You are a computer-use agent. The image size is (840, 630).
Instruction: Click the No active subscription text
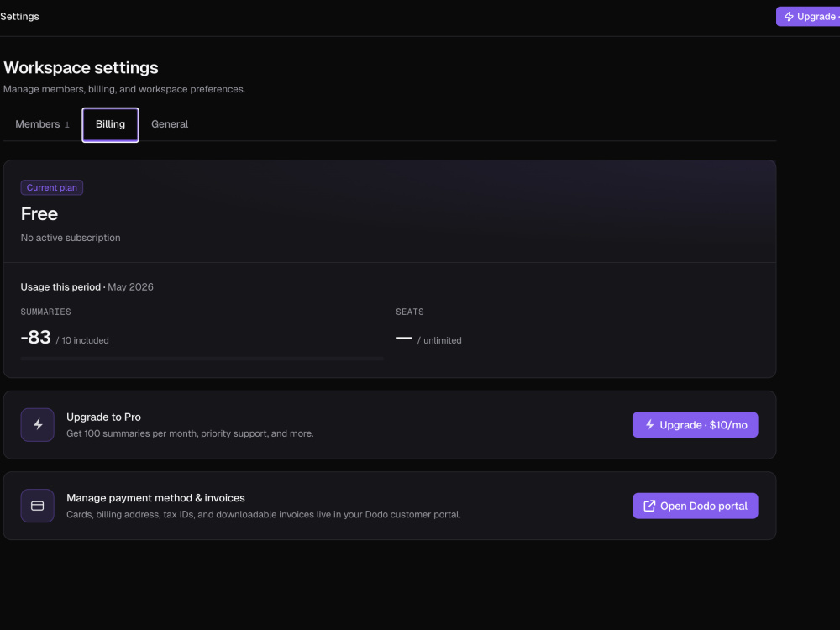71,238
